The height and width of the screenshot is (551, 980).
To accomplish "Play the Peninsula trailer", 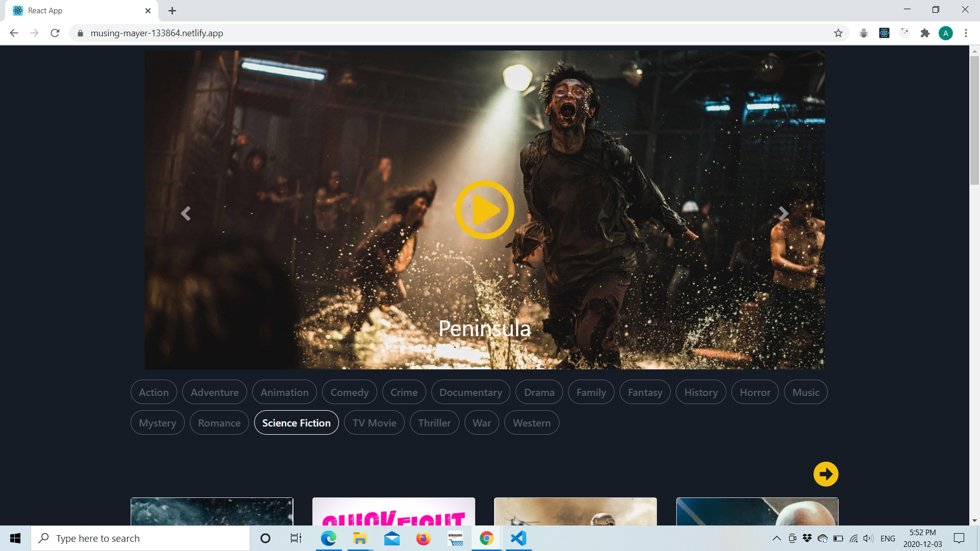I will (484, 210).
